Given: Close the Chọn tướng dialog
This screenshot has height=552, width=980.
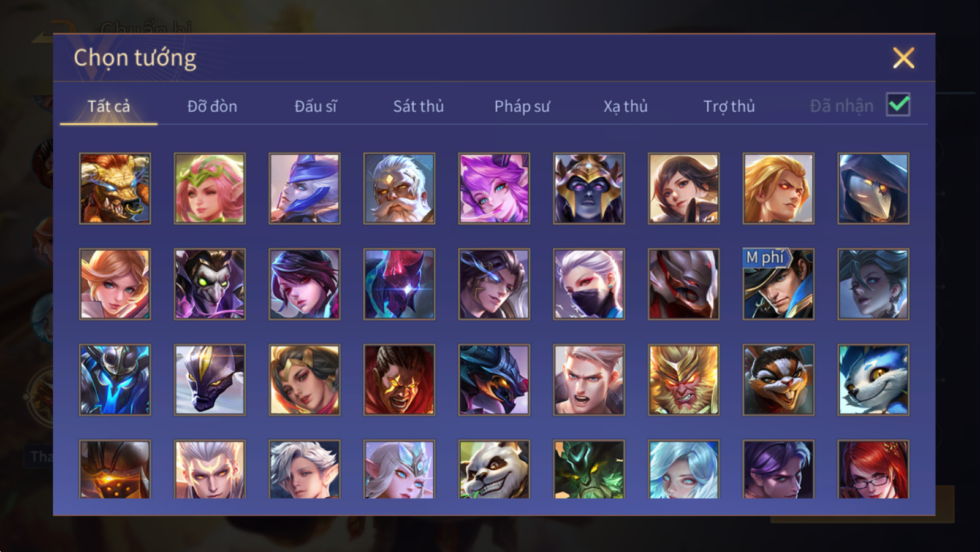Looking at the screenshot, I should [x=903, y=58].
